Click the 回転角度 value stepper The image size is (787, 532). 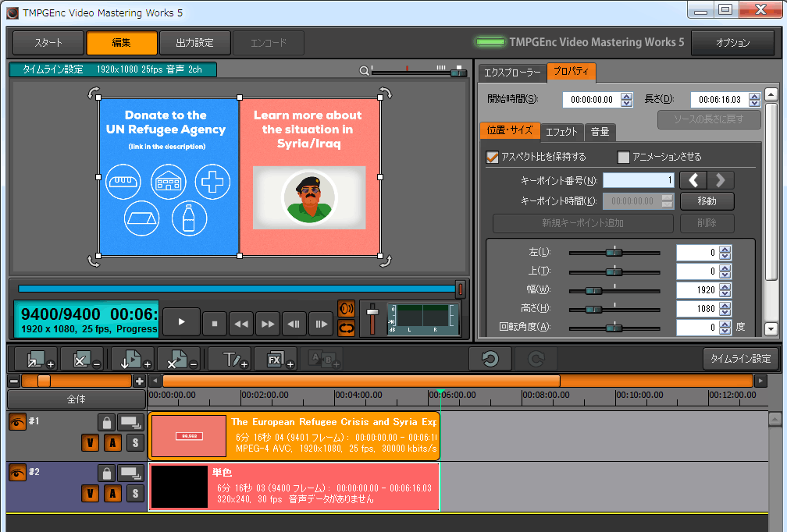pyautogui.click(x=725, y=328)
